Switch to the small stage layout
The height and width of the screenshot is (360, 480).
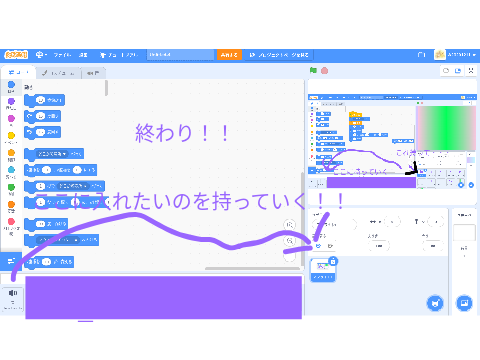point(446,71)
